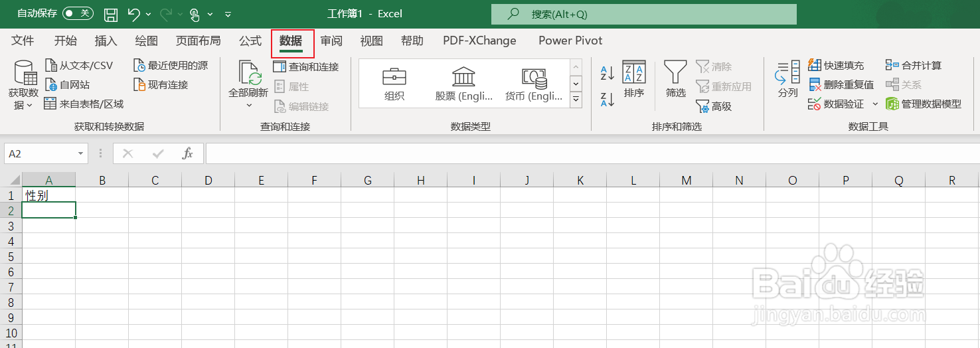Click the Queries and Connections (查询和连接) button

point(306,66)
